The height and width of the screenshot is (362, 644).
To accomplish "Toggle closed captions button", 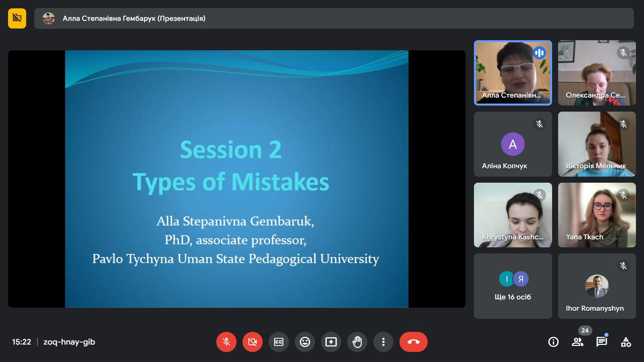I will [x=279, y=342].
